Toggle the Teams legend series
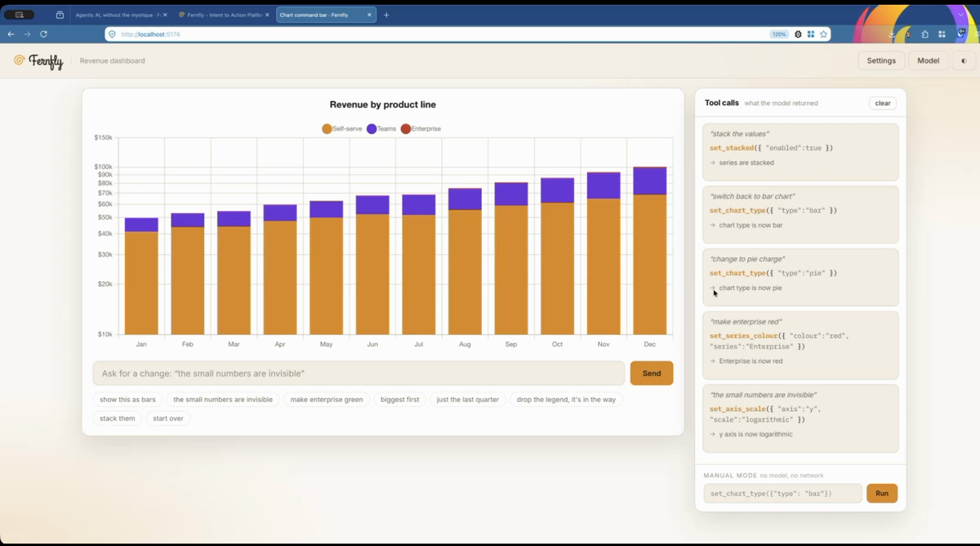Screen dimensions: 980x546 pyautogui.click(x=381, y=129)
